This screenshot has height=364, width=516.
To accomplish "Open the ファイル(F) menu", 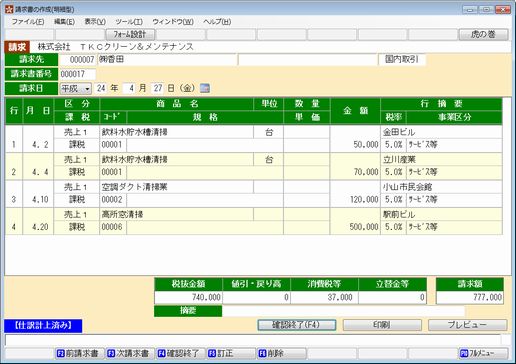I will pyautogui.click(x=28, y=22).
